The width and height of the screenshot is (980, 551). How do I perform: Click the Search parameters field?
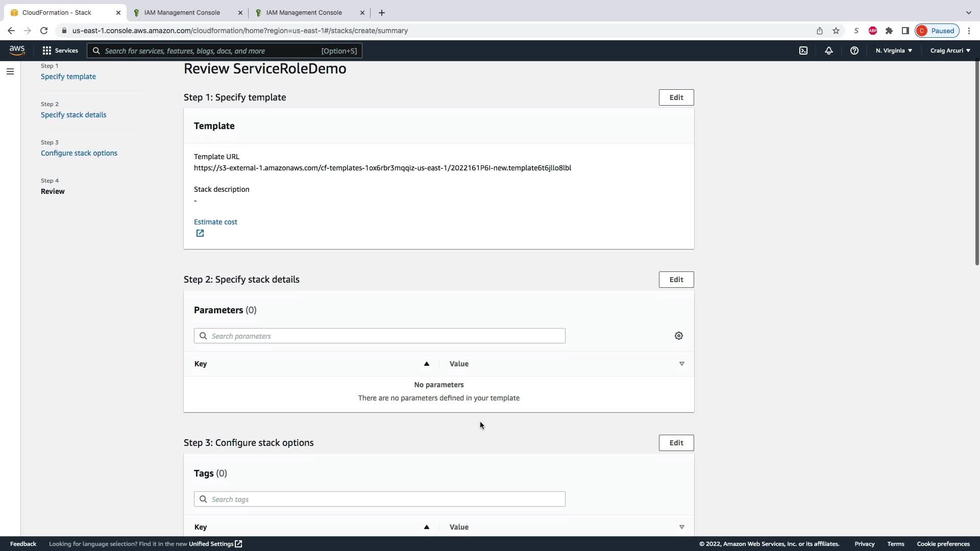[380, 336]
